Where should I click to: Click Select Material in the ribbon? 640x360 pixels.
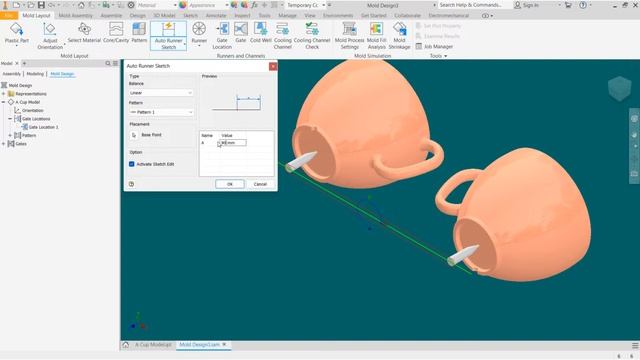coord(84,33)
